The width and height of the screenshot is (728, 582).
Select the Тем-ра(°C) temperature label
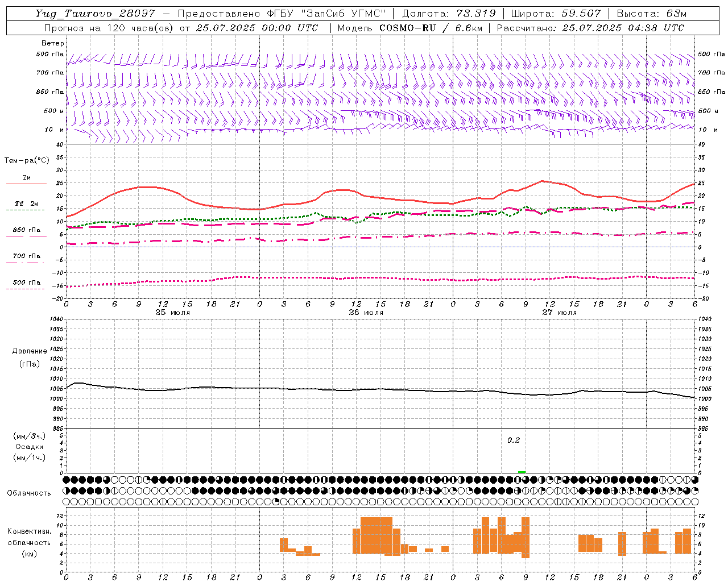pos(27,161)
